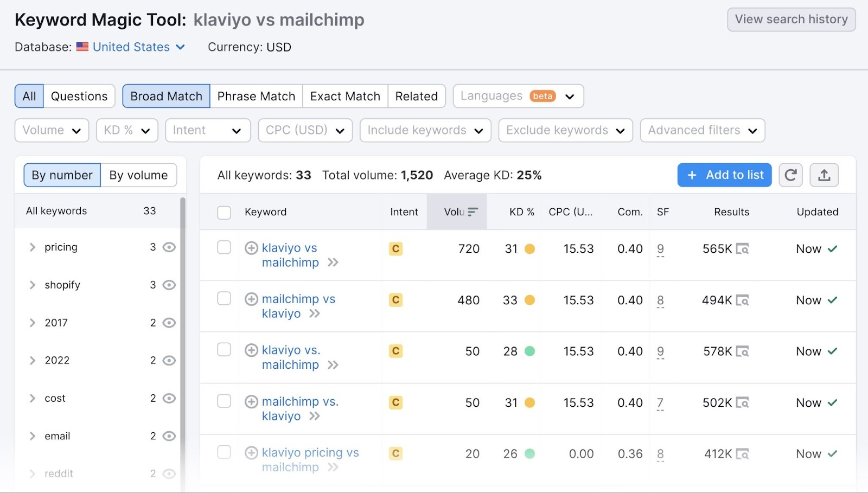
Task: Switch to Phrase Match
Action: coord(256,96)
